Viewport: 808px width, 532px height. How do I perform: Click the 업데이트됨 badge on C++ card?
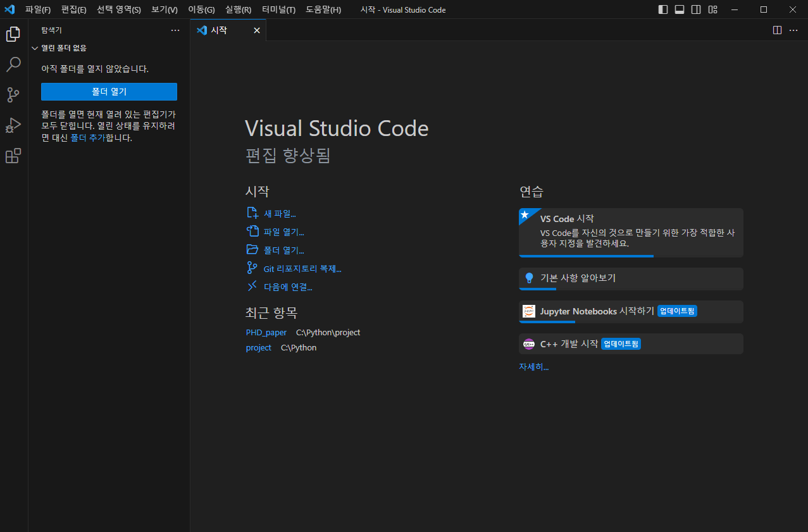pos(621,344)
